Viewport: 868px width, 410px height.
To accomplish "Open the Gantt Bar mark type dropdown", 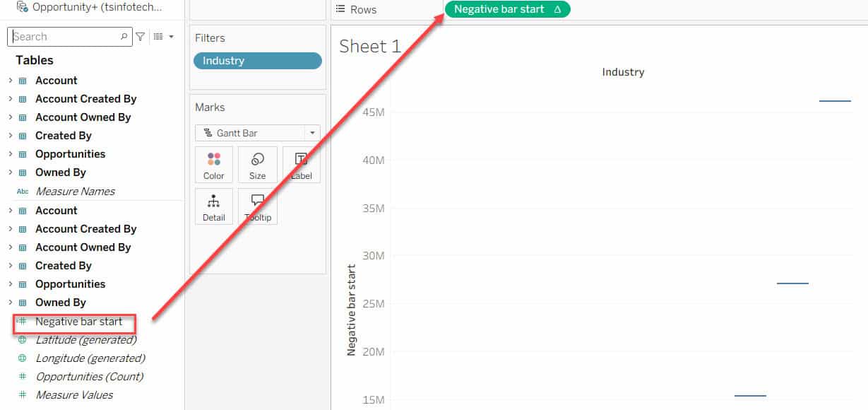I will click(x=312, y=133).
